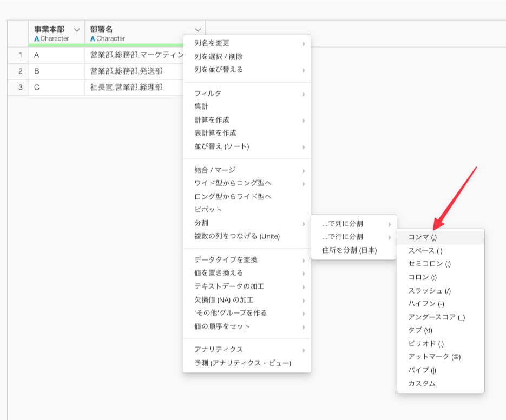Select セミコロン (;) as the separator

[x=430, y=264]
